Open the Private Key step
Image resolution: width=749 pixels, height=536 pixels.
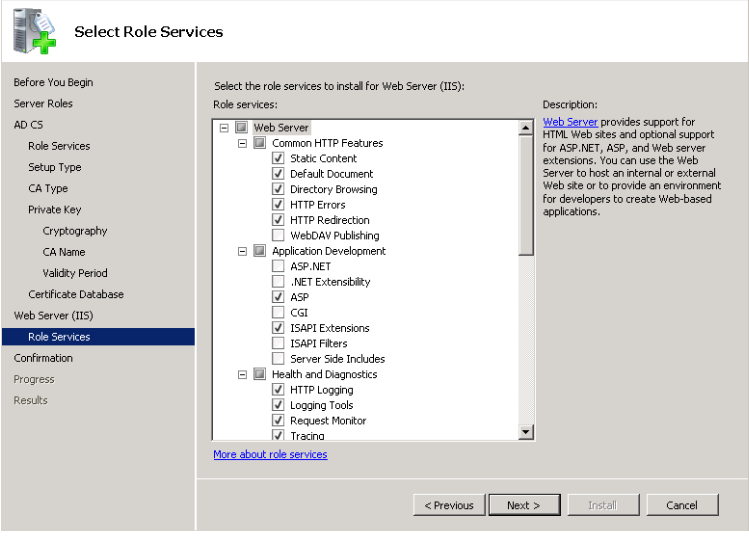click(x=54, y=209)
